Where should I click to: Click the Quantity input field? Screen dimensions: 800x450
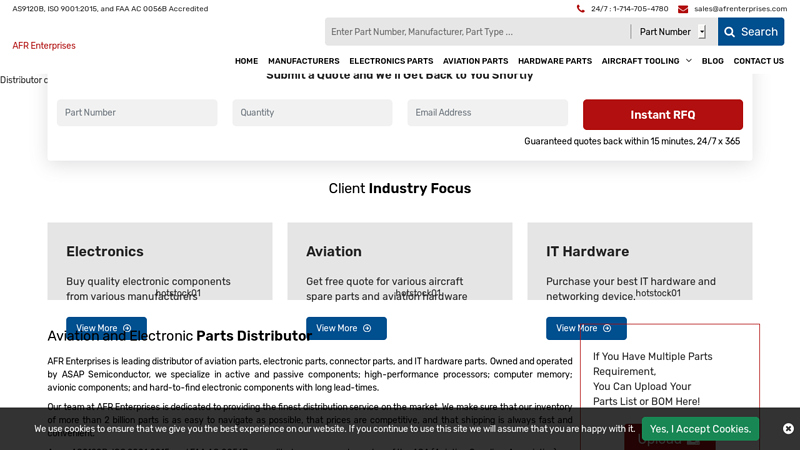click(312, 113)
